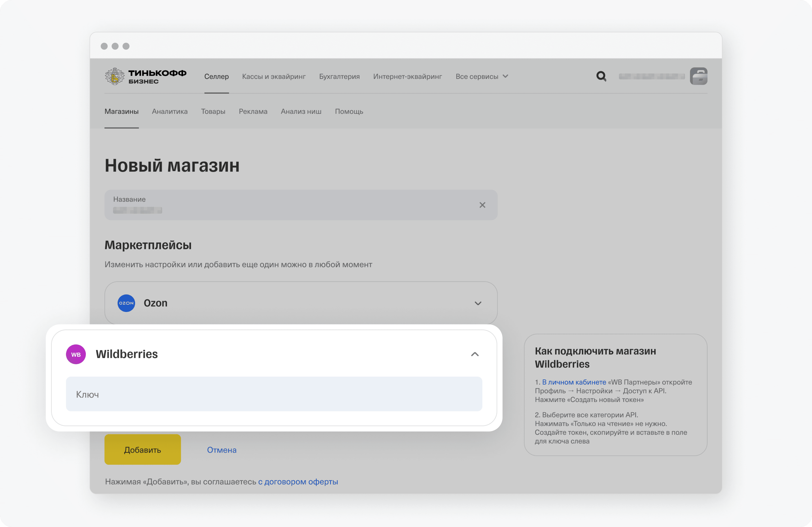This screenshot has height=527, width=812.
Task: Go to Бухгалтерия
Action: click(x=339, y=76)
